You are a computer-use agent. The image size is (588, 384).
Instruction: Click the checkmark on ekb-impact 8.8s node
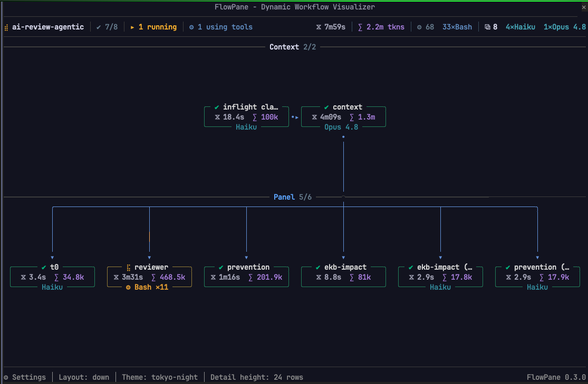point(317,268)
